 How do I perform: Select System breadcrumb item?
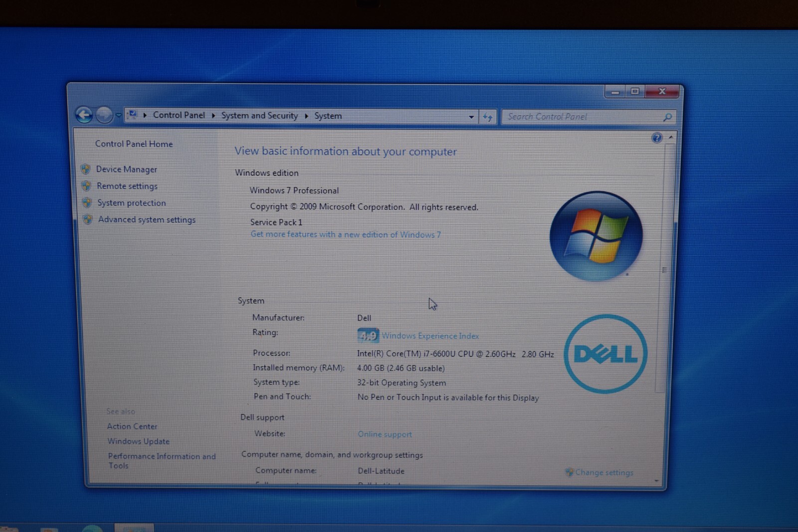tap(328, 116)
